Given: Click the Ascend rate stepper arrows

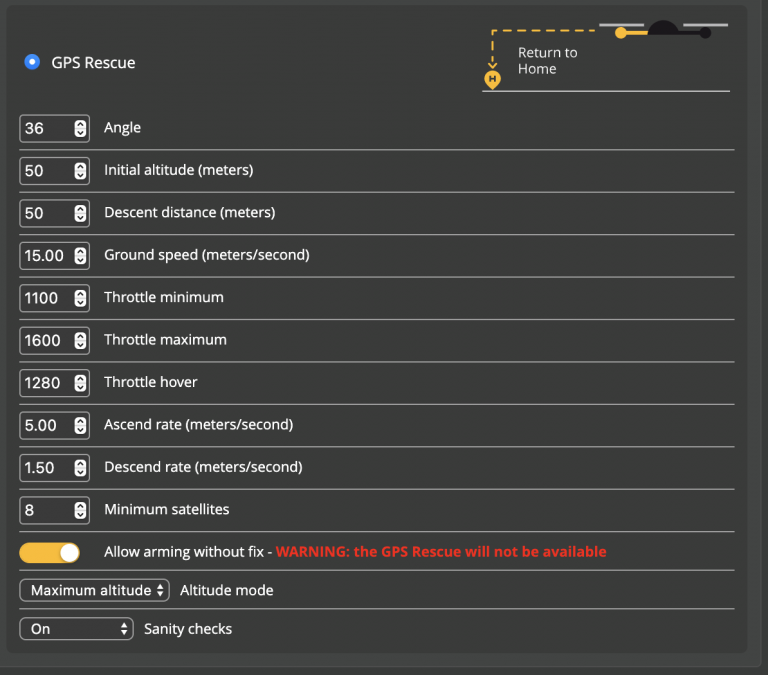Looking at the screenshot, I should [x=80, y=425].
